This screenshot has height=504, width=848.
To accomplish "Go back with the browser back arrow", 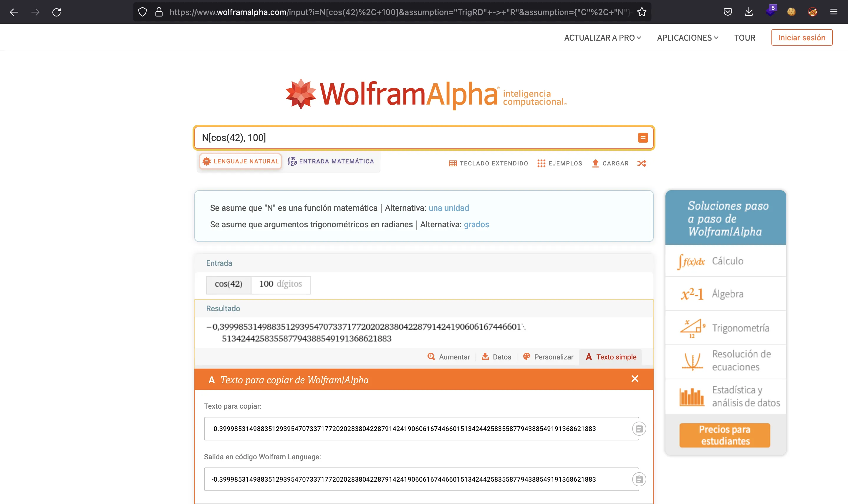I will [x=14, y=12].
